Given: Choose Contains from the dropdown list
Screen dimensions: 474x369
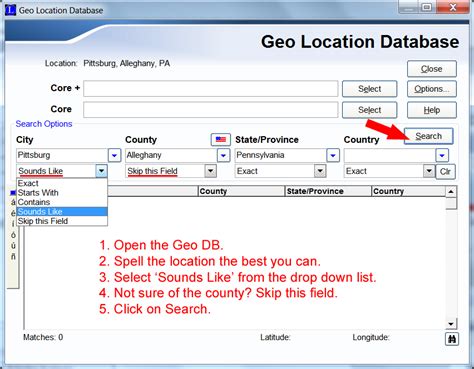Looking at the screenshot, I should point(62,202).
